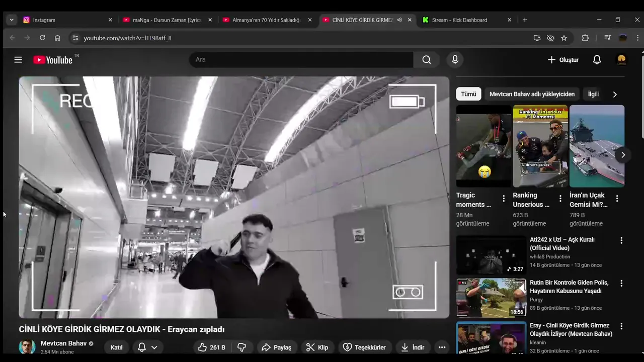Open third-party cookies blocked eye icon
Screen dimensions: 644x362
550,38
